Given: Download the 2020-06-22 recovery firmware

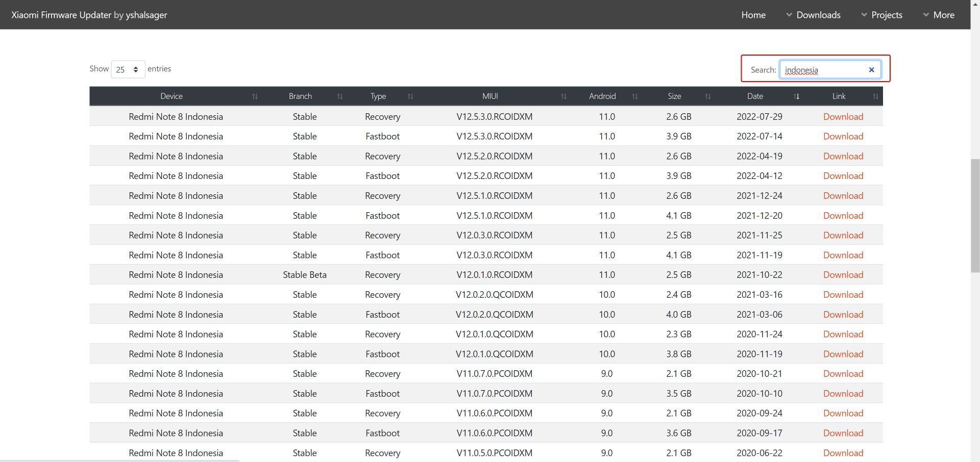Looking at the screenshot, I should [x=843, y=453].
